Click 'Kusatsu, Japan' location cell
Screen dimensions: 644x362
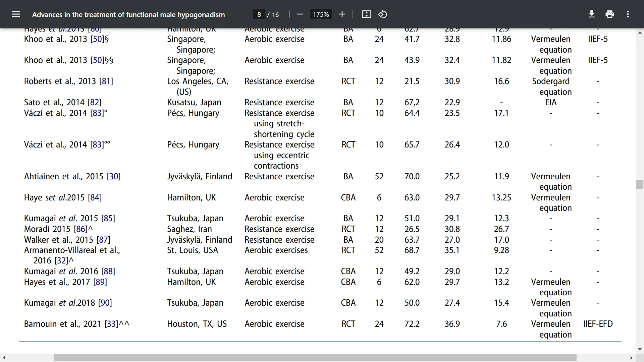coord(194,103)
